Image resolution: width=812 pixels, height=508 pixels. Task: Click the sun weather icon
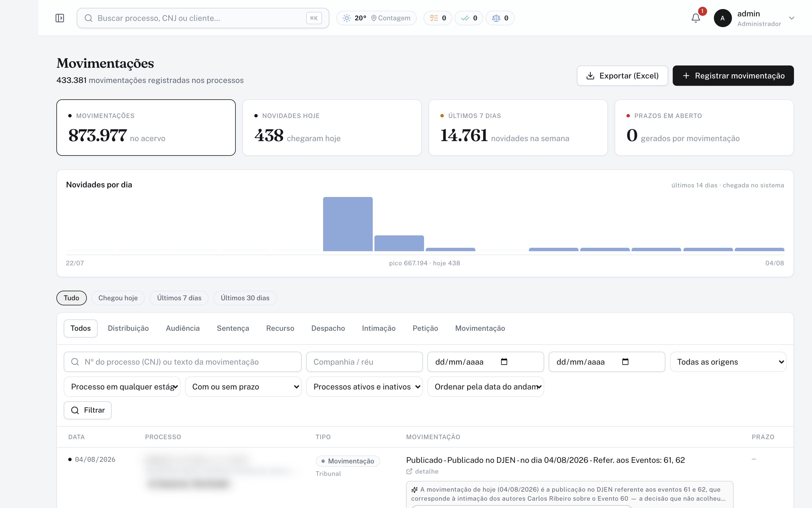click(347, 18)
